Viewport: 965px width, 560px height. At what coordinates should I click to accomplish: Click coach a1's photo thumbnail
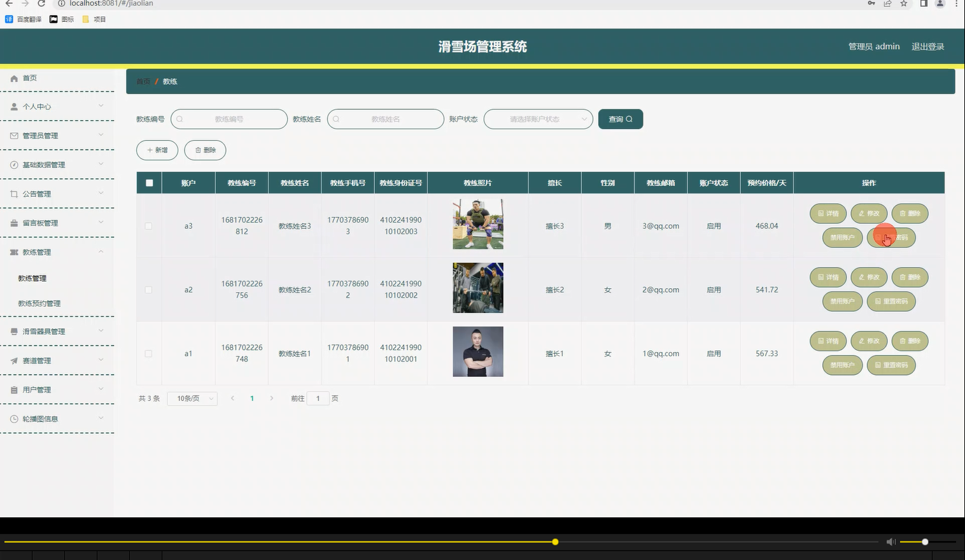pos(478,351)
